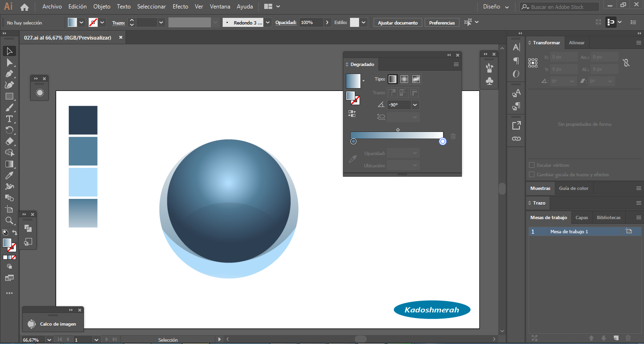
Task: Enable Escalar vértices checkbox
Action: tap(532, 165)
